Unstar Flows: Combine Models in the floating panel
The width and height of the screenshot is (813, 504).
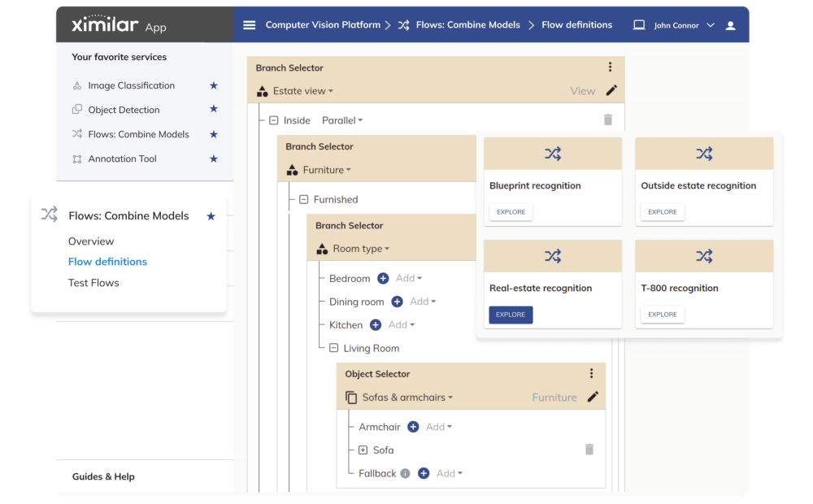point(211,216)
